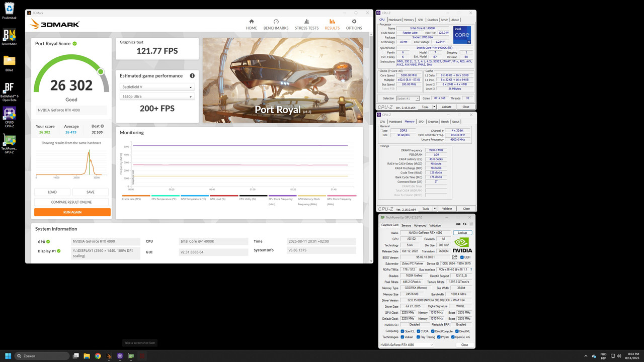Image resolution: width=644 pixels, height=362 pixels.
Task: Click the info icon next to Best score
Action: (102, 126)
